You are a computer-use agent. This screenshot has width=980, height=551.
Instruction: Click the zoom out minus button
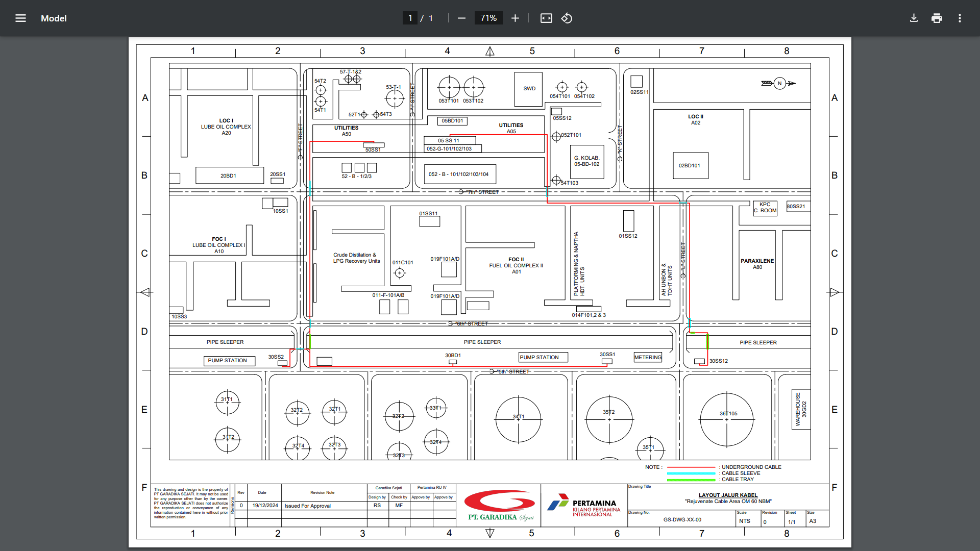coord(461,18)
